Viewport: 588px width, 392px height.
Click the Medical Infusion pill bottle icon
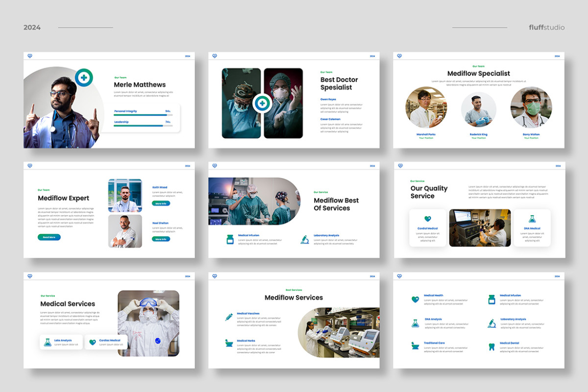tap(491, 300)
